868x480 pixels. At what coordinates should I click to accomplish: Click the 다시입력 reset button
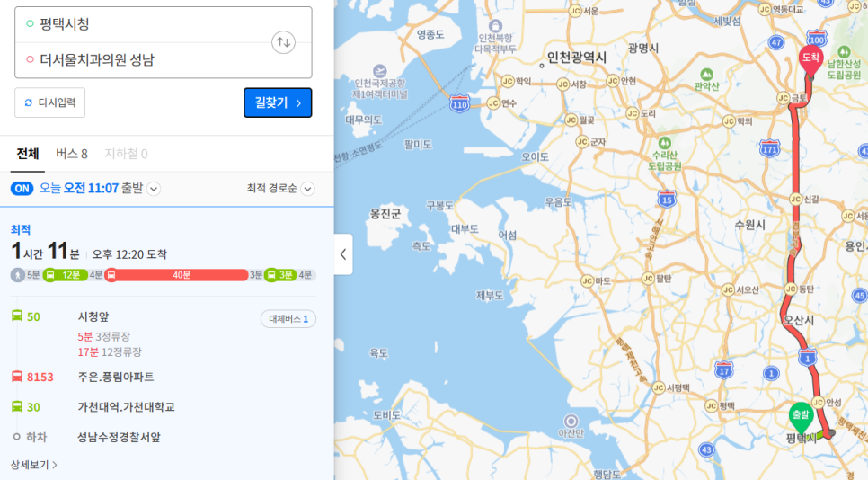pos(50,102)
